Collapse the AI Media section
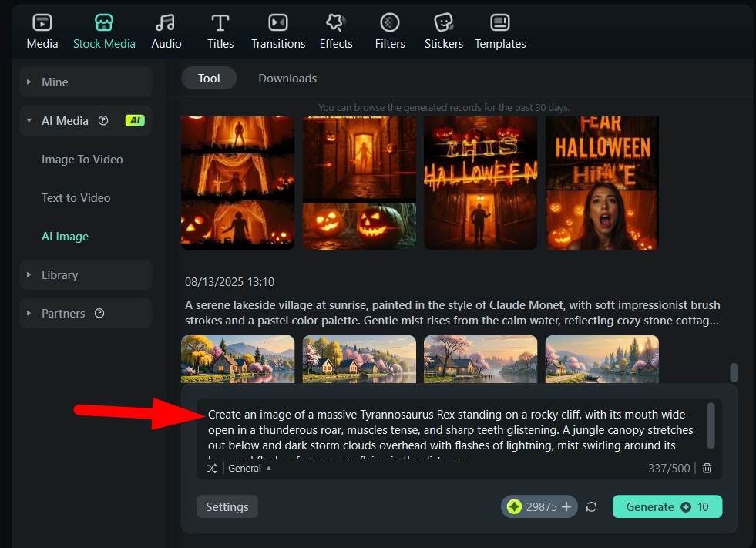 (29, 120)
